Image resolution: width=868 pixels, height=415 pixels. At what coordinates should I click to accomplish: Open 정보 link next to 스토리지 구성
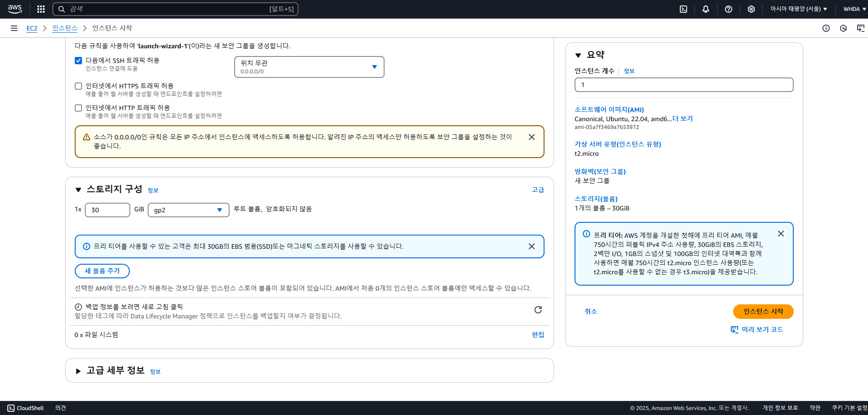click(153, 190)
